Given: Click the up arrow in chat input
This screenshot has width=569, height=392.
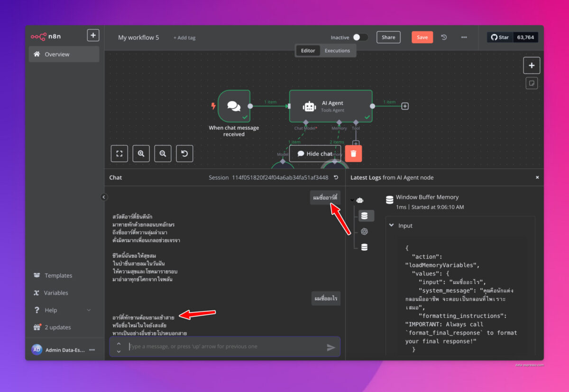Looking at the screenshot, I should [x=119, y=343].
